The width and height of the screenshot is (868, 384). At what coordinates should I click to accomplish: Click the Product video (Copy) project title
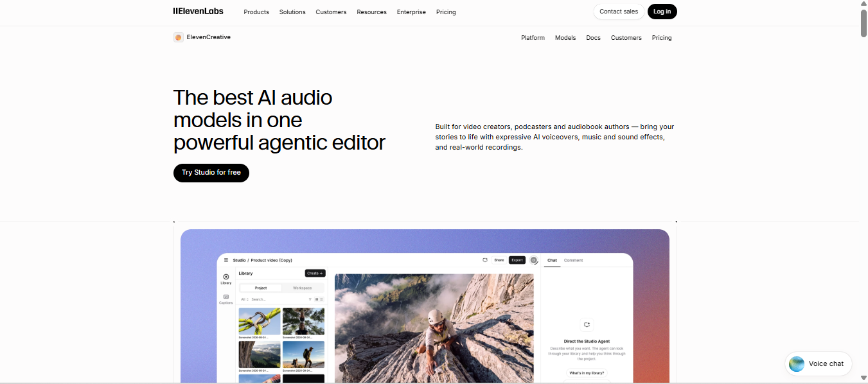click(x=271, y=260)
